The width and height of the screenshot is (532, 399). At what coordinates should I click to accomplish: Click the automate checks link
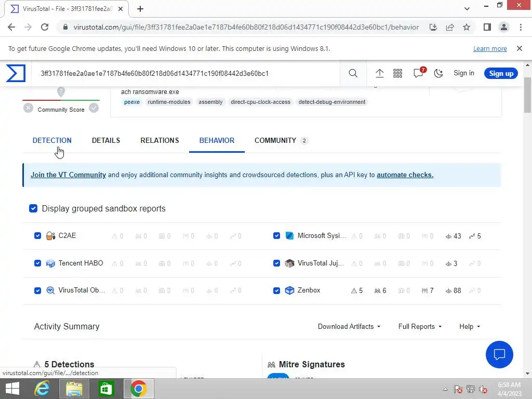click(405, 175)
